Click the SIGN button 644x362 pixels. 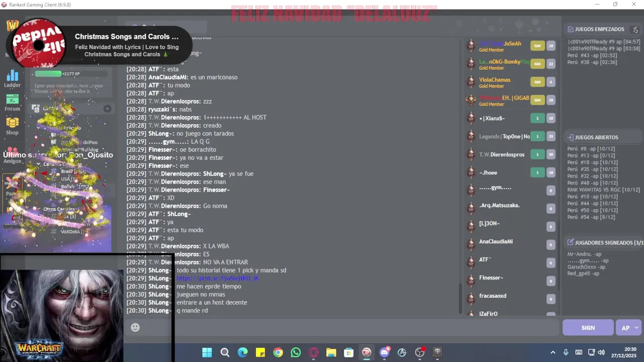point(588,328)
